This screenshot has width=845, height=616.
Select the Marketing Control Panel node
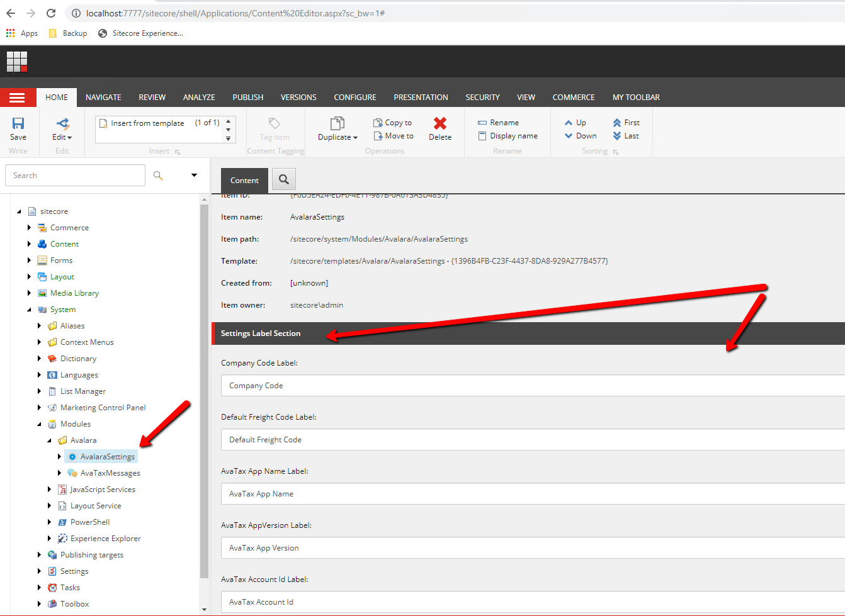pyautogui.click(x=103, y=408)
